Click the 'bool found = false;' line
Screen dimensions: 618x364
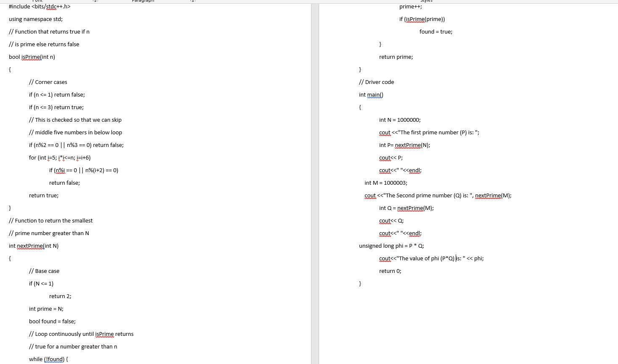pyautogui.click(x=52, y=321)
